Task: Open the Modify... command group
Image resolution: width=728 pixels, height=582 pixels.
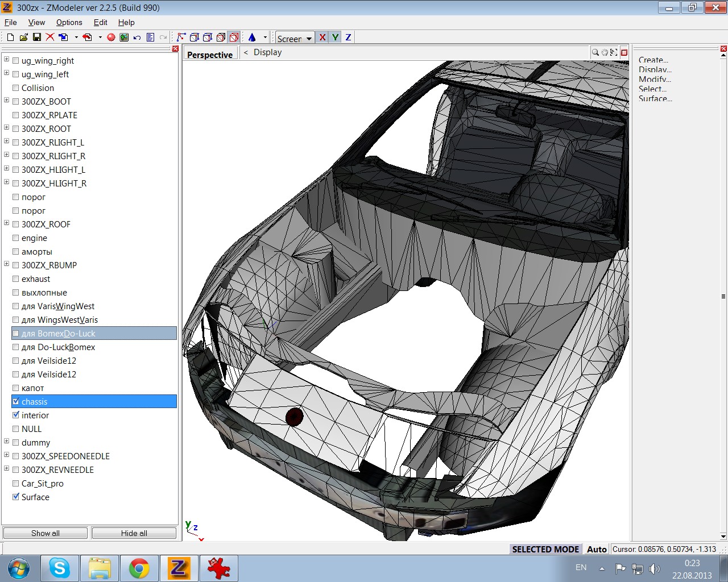Action: [x=655, y=79]
